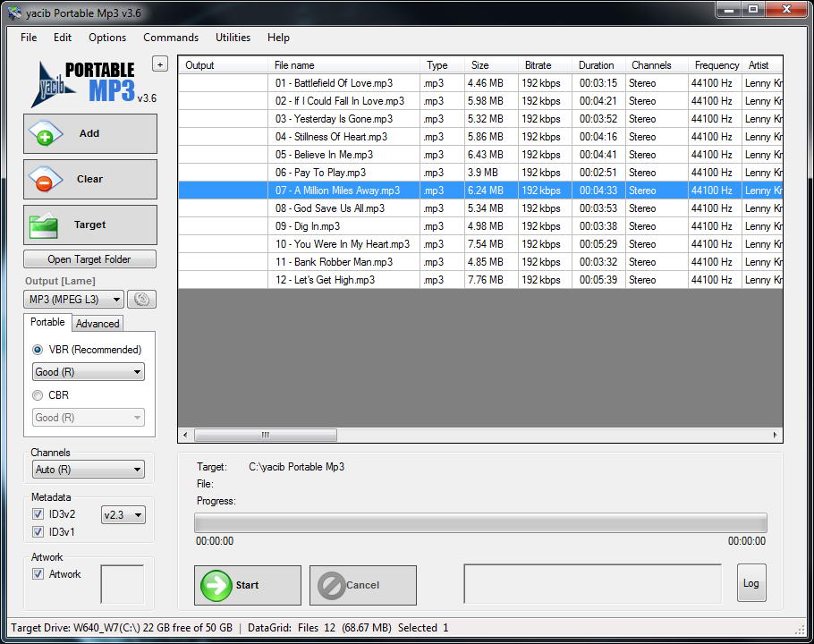The width and height of the screenshot is (814, 644).
Task: Click Open Target Folder
Action: [x=89, y=259]
